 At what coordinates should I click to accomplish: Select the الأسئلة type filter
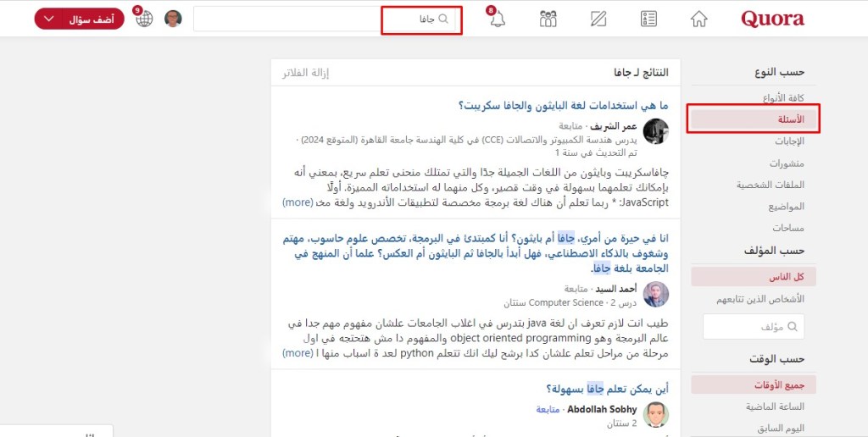754,119
